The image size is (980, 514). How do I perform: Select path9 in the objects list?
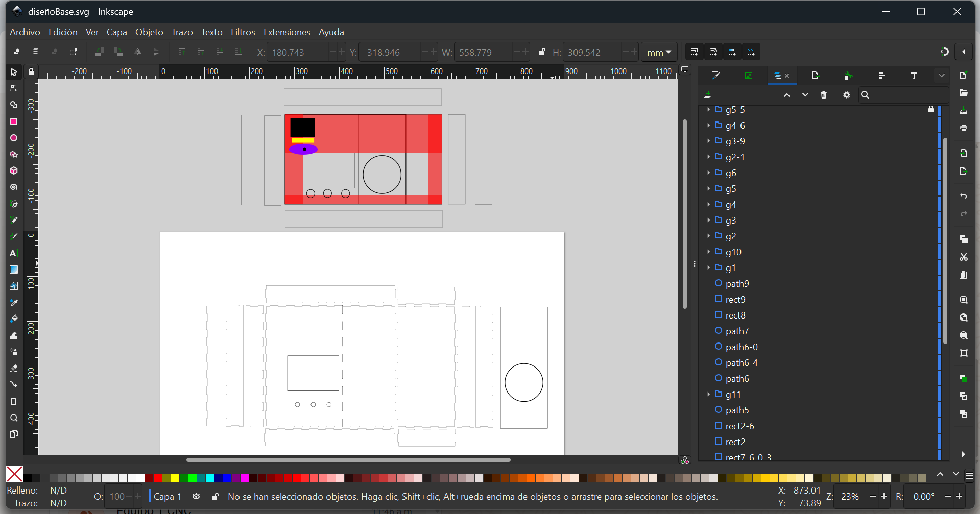pos(737,283)
